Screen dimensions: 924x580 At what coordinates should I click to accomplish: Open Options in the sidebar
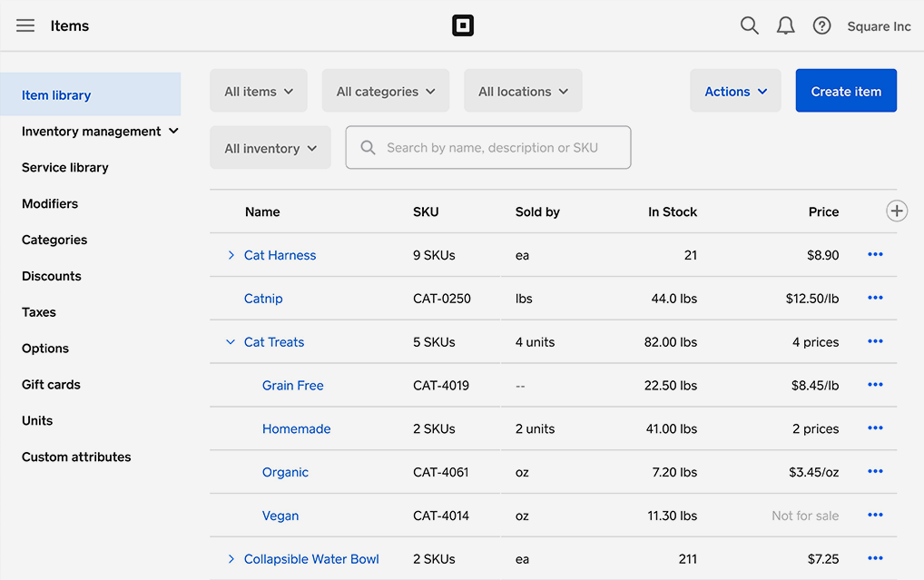(x=45, y=349)
